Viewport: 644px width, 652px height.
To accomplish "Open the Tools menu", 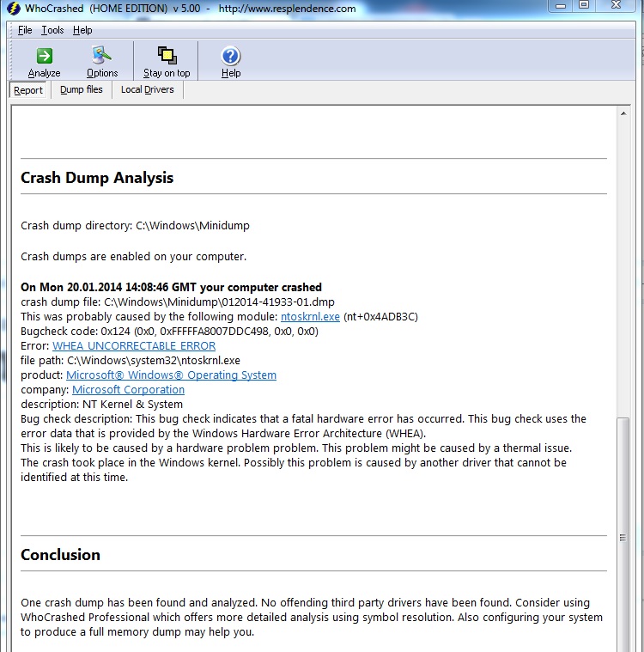I will click(52, 30).
